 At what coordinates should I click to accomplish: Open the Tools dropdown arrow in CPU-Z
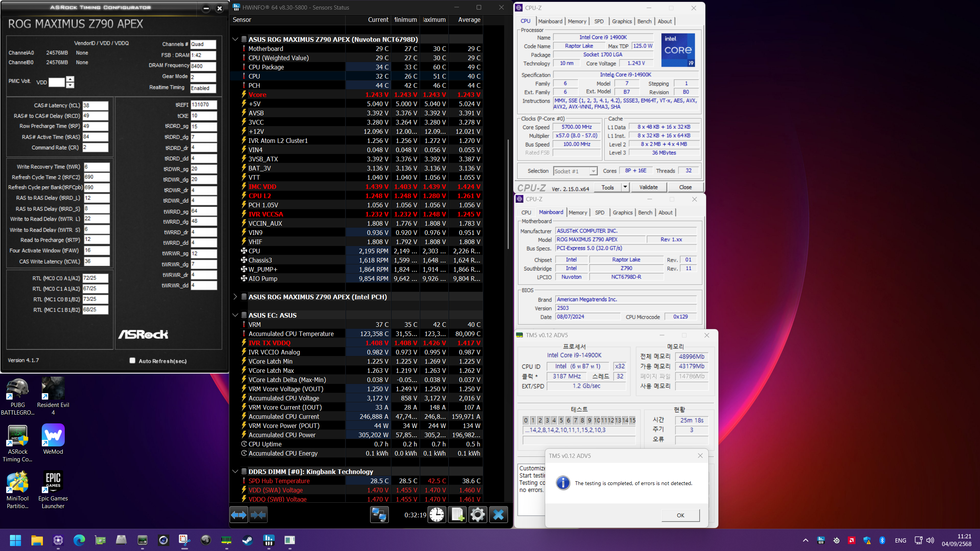click(625, 187)
